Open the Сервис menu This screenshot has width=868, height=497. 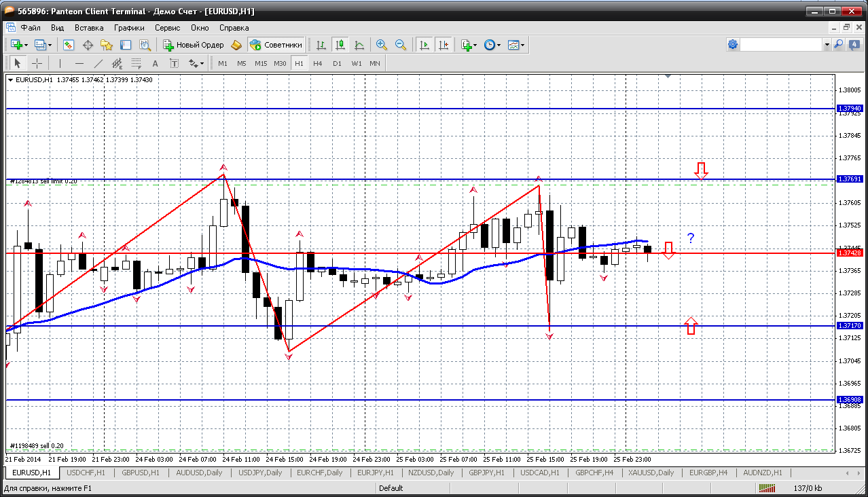(168, 28)
